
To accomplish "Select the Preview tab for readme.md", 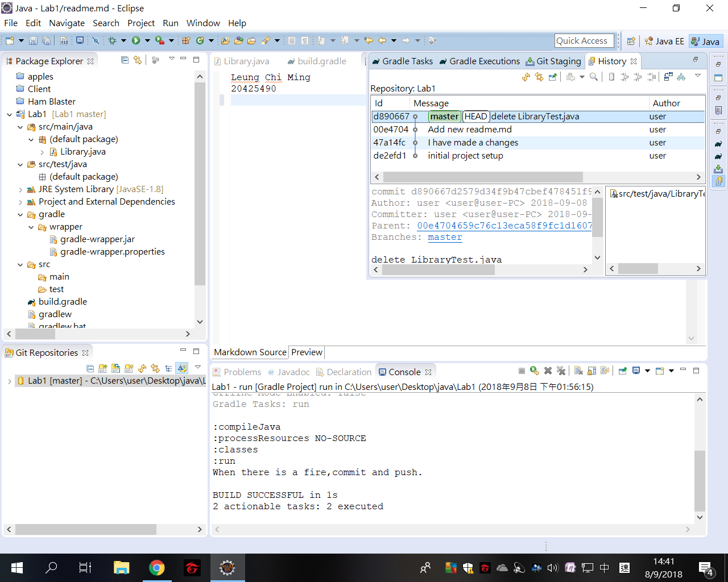I will tap(307, 352).
